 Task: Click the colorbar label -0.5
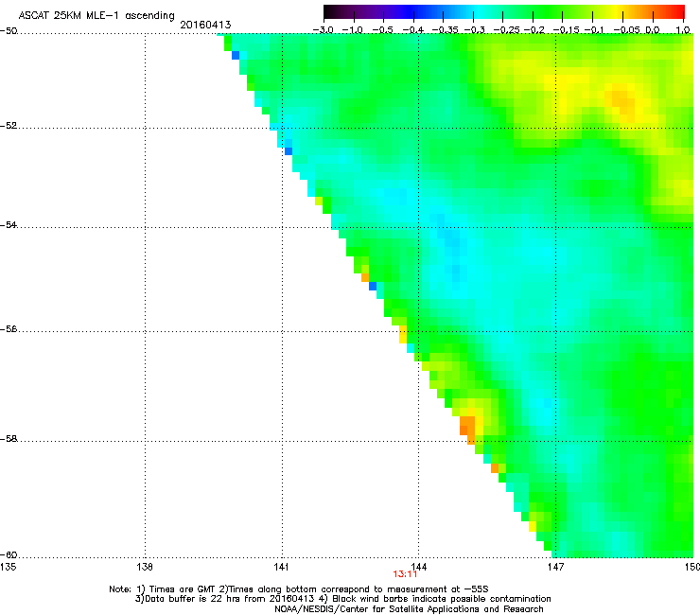tap(382, 30)
